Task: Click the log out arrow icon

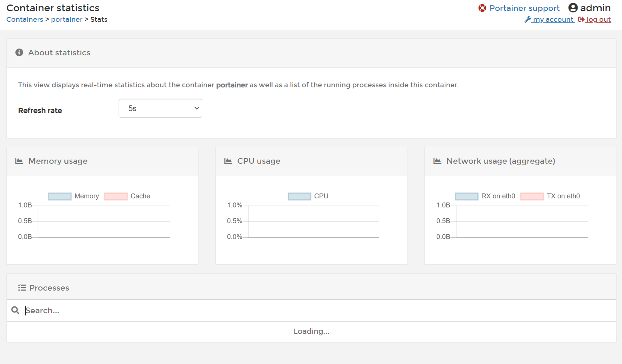Action: (x=581, y=19)
